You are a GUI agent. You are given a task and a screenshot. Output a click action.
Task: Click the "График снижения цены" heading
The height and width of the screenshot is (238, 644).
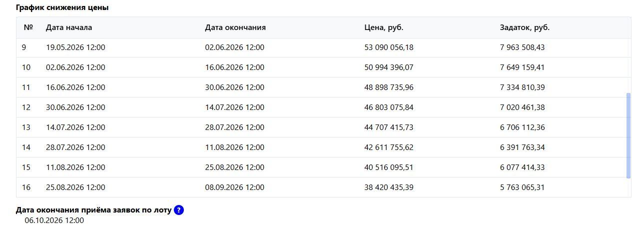pos(62,8)
